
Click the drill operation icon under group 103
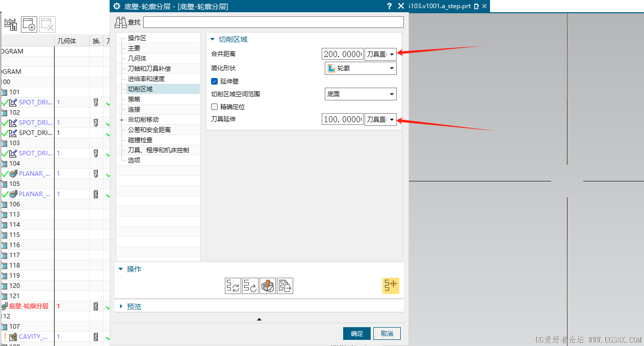[x=13, y=153]
